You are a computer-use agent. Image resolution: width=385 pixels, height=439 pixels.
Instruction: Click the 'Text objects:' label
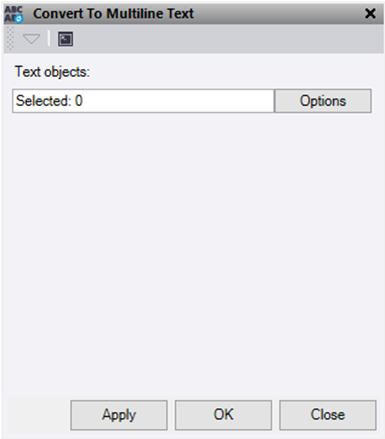point(52,72)
